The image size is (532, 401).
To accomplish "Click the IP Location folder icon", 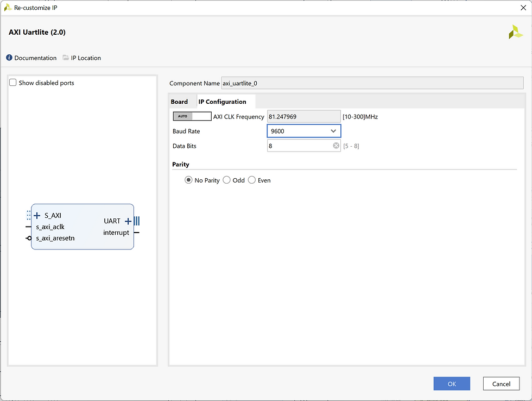I will click(x=66, y=58).
